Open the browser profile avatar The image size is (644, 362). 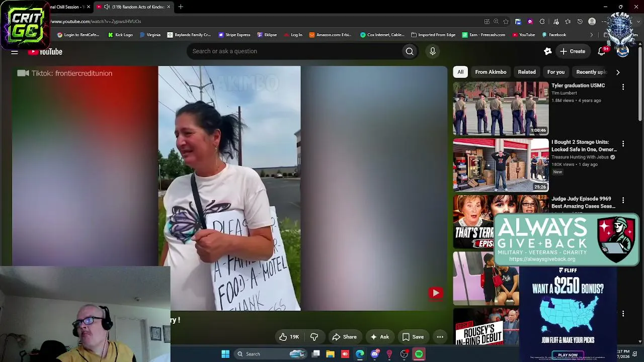coord(592,22)
